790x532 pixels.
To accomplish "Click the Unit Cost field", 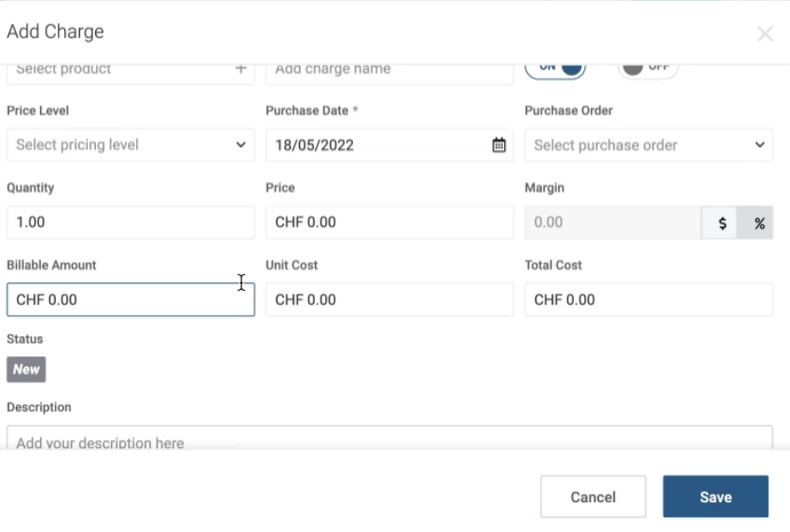I will [389, 300].
